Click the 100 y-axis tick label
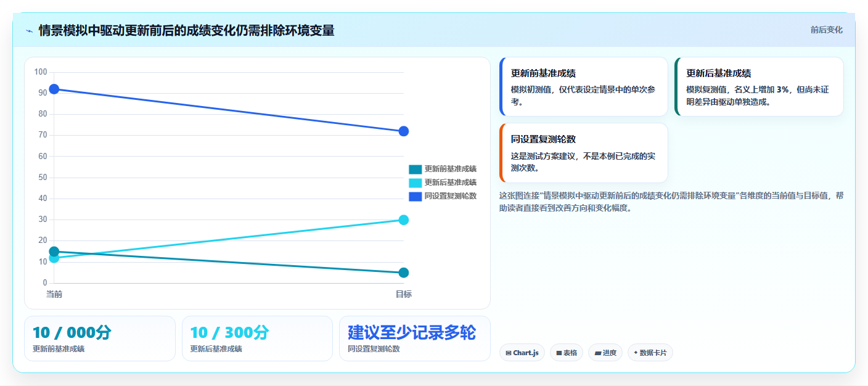Image resolution: width=868 pixels, height=386 pixels. coord(41,72)
